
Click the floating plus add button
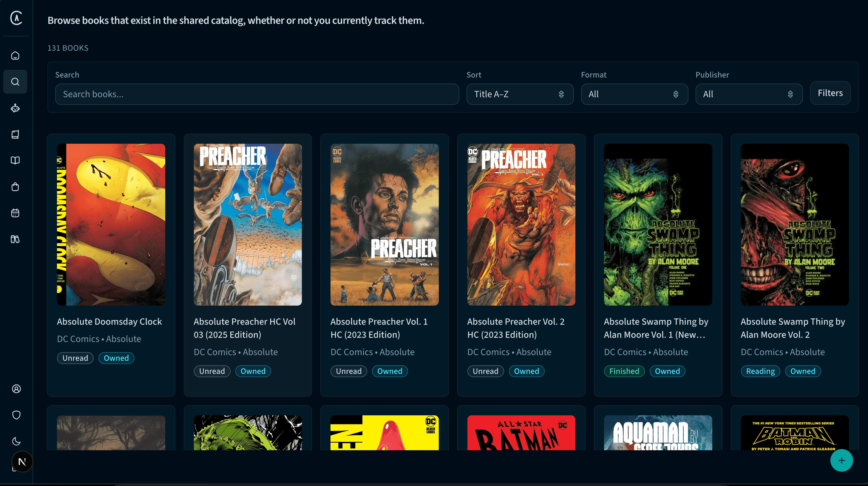[x=841, y=460]
